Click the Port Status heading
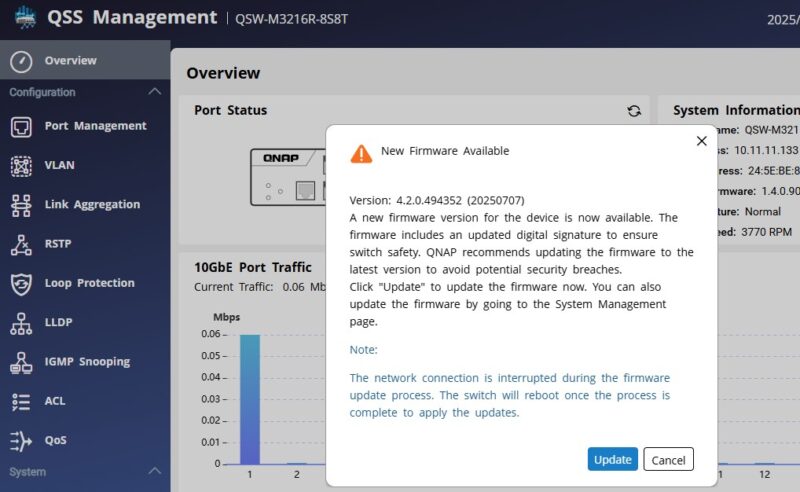The height and width of the screenshot is (492, 800). [231, 110]
